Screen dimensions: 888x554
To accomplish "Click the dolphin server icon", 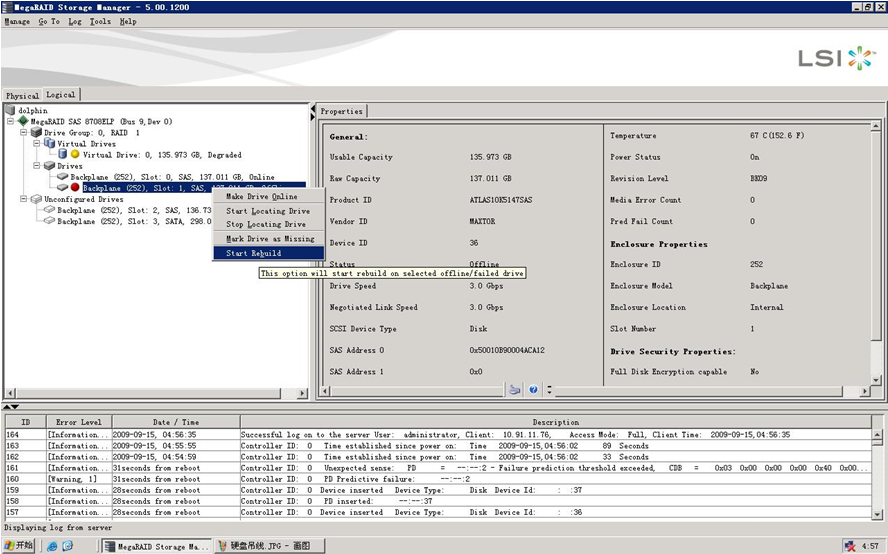I will coord(11,110).
